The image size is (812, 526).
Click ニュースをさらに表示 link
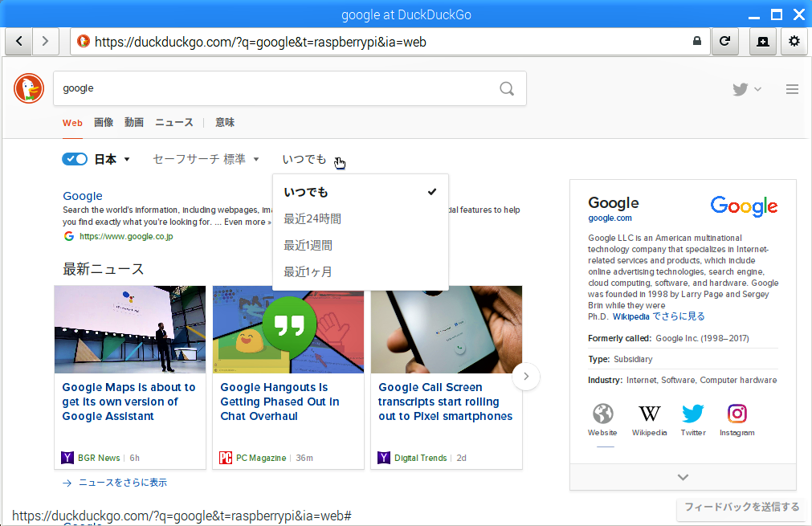(123, 483)
